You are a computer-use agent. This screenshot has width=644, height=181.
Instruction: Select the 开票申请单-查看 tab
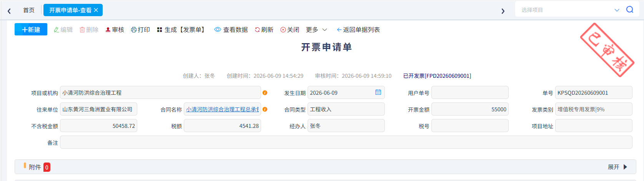(x=73, y=10)
